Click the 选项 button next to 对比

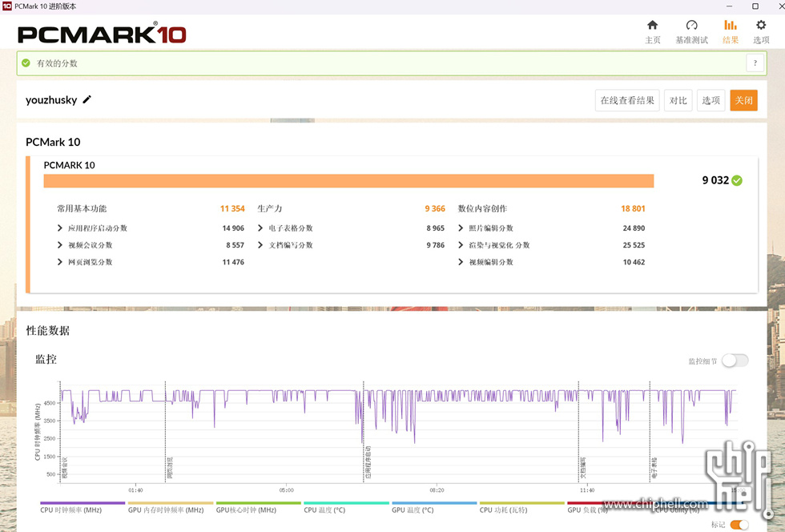pyautogui.click(x=711, y=100)
